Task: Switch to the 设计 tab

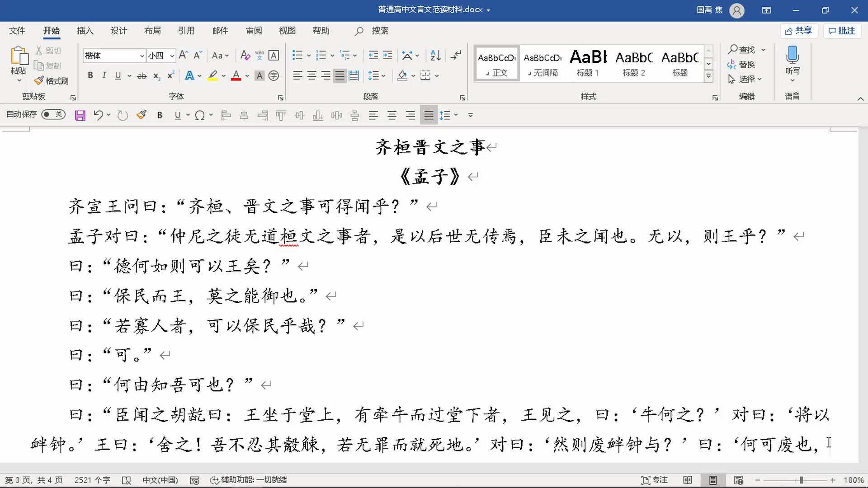Action: click(x=119, y=31)
